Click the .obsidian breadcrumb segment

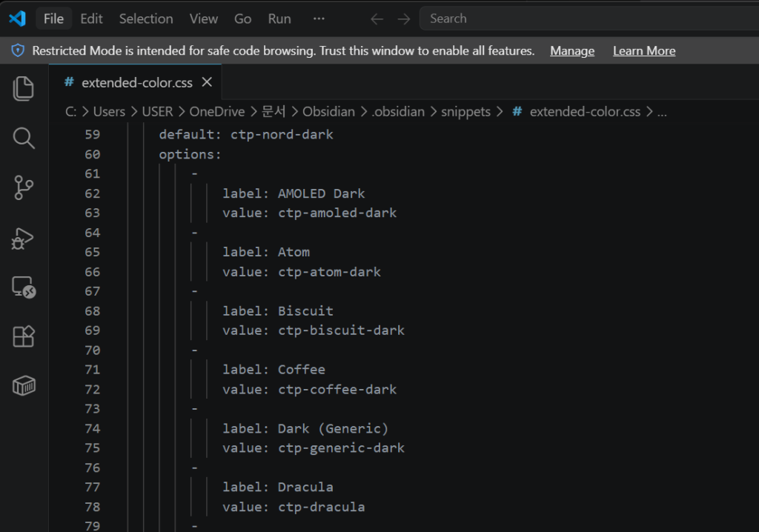click(x=398, y=112)
